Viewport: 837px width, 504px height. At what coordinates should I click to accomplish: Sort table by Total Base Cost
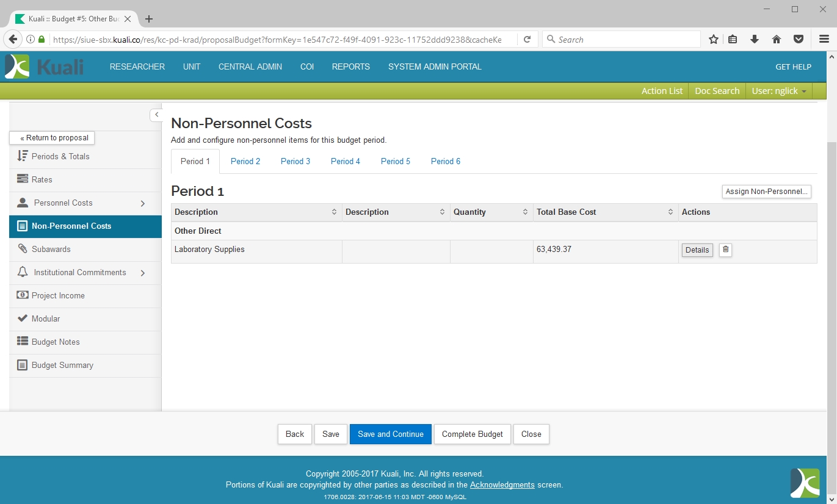coord(670,212)
